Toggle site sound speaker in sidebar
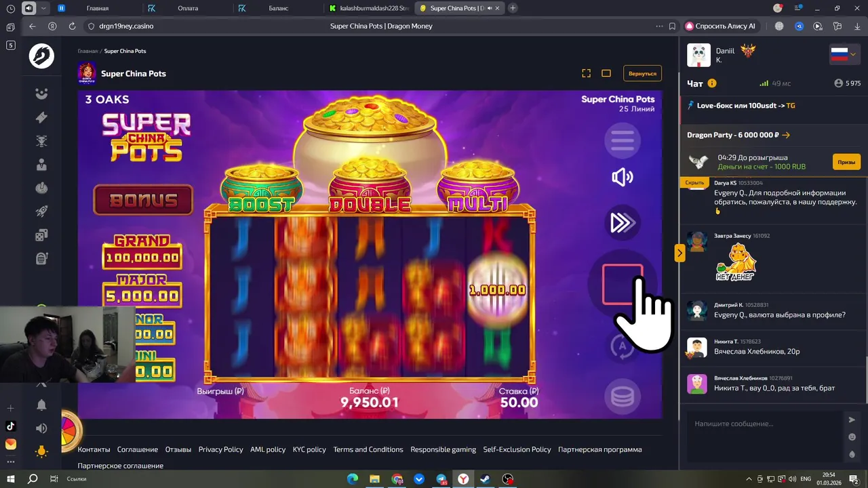Image resolution: width=868 pixels, height=488 pixels. click(41, 428)
